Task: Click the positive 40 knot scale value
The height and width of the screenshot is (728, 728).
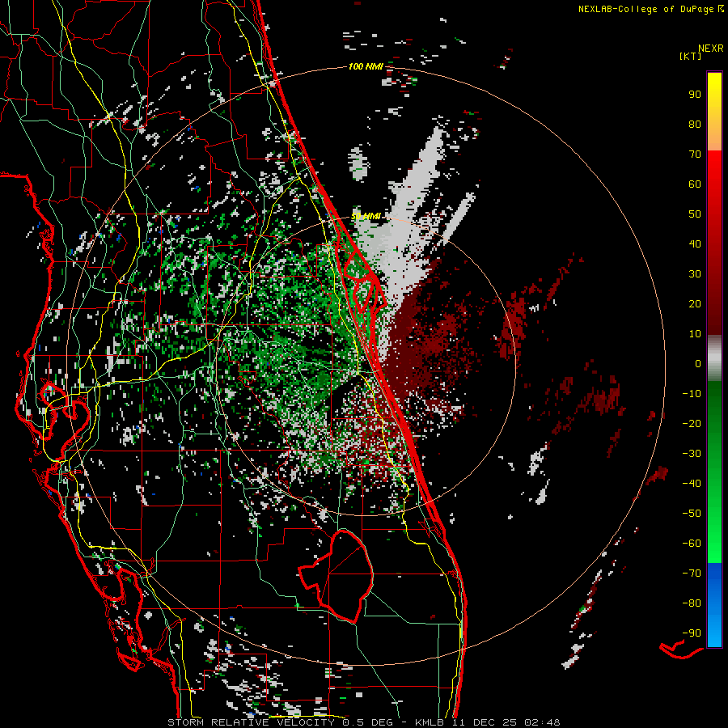Action: 695,243
